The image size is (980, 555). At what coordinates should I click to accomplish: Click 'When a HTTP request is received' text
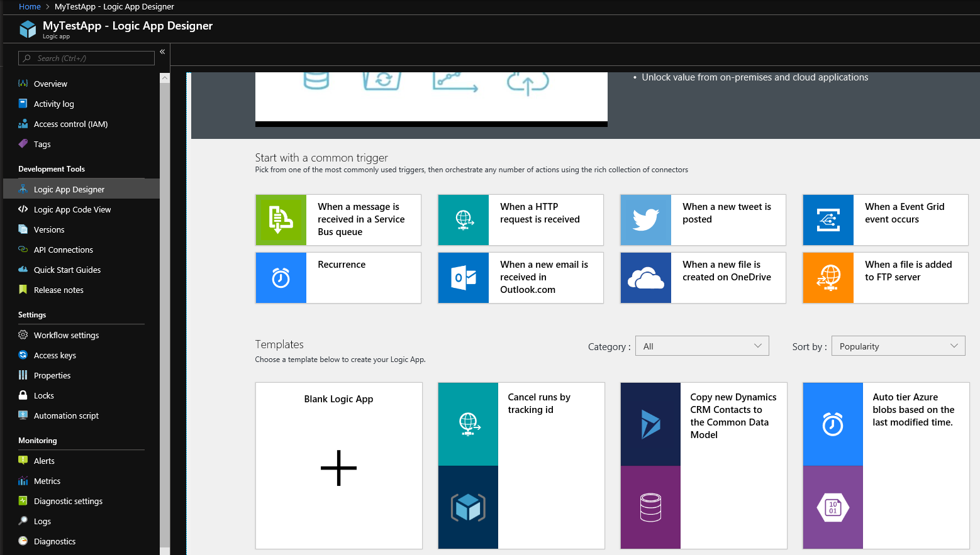point(540,213)
